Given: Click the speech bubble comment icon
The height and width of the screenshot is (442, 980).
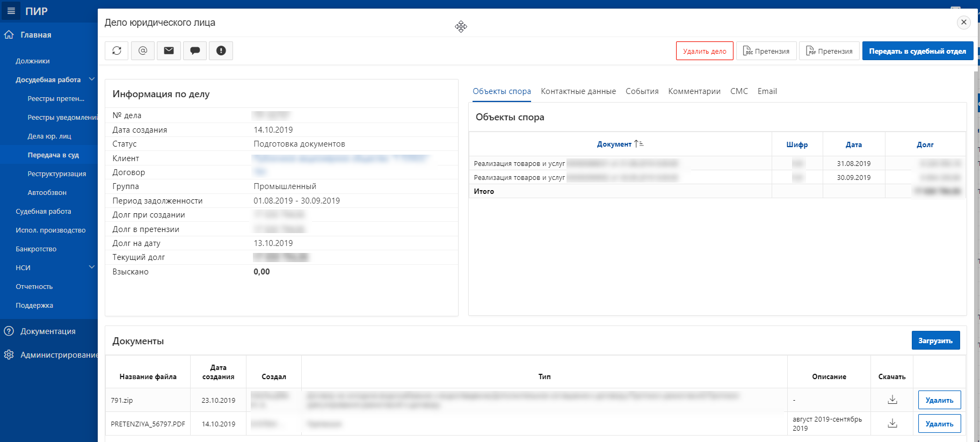Looking at the screenshot, I should coord(195,50).
